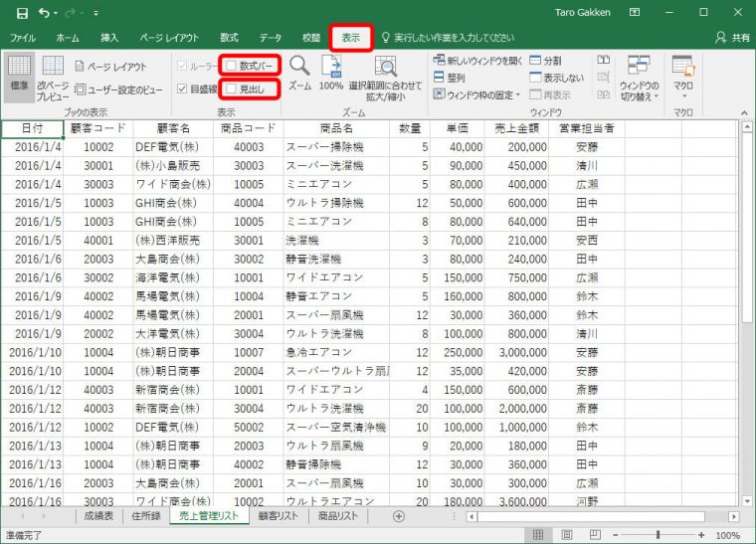Screen dimensions: 756x544
Task: Switch to the 数式 tab
Action: tap(229, 38)
